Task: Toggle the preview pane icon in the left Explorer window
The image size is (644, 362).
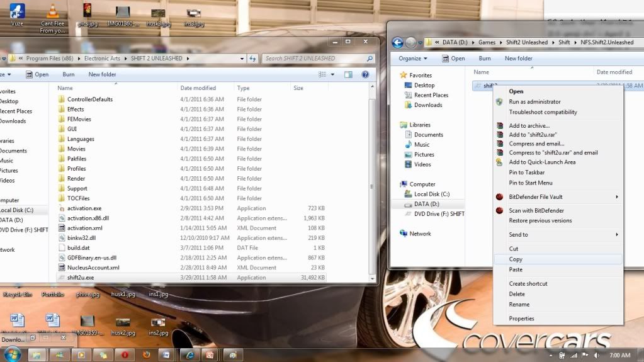Action: tap(348, 74)
